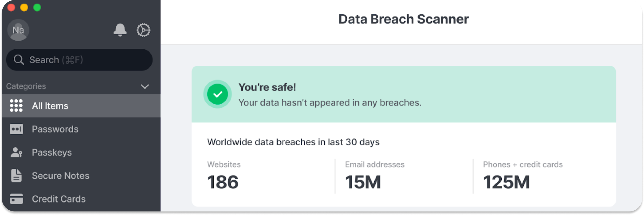Click the green macOS fullscreen button
Image resolution: width=644 pixels, height=215 pixels.
pos(37,8)
